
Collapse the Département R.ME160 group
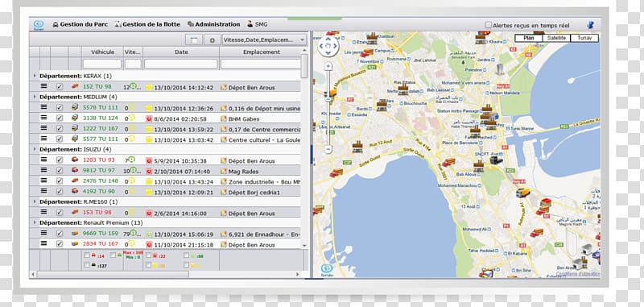(x=35, y=201)
